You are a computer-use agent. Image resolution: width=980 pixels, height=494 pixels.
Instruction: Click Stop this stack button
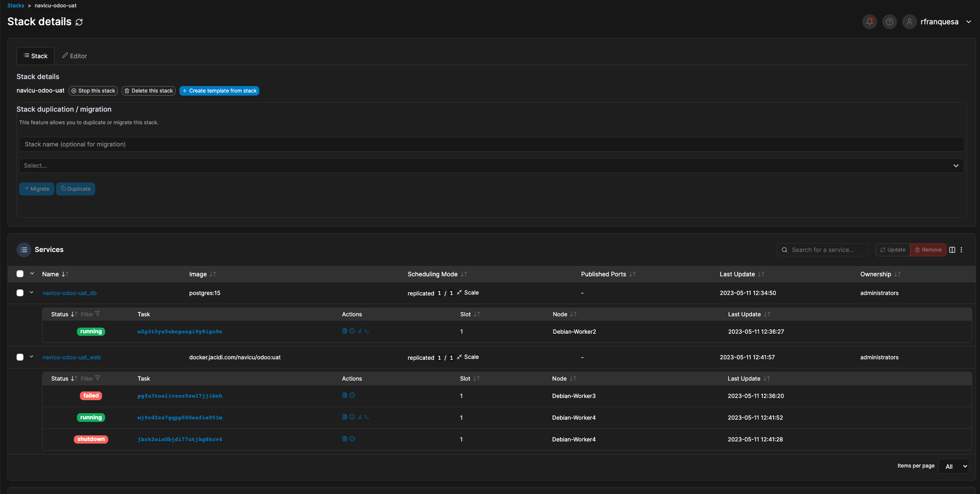tap(93, 91)
